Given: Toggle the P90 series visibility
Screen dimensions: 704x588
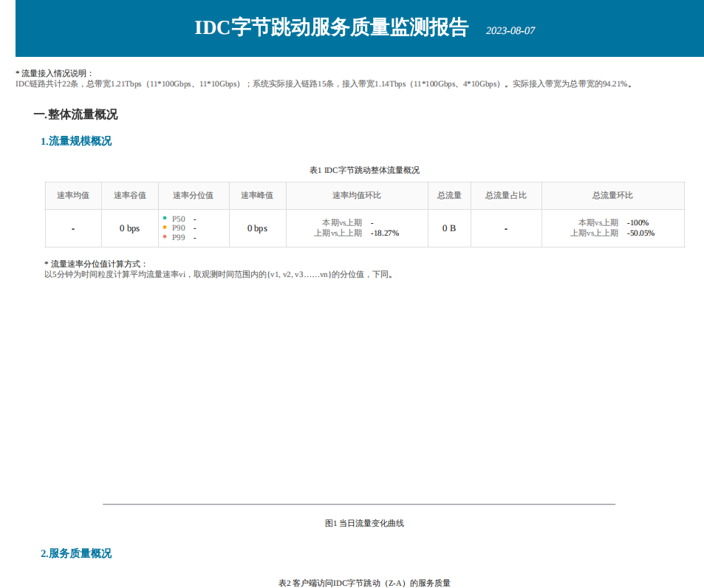Looking at the screenshot, I should click(x=177, y=228).
